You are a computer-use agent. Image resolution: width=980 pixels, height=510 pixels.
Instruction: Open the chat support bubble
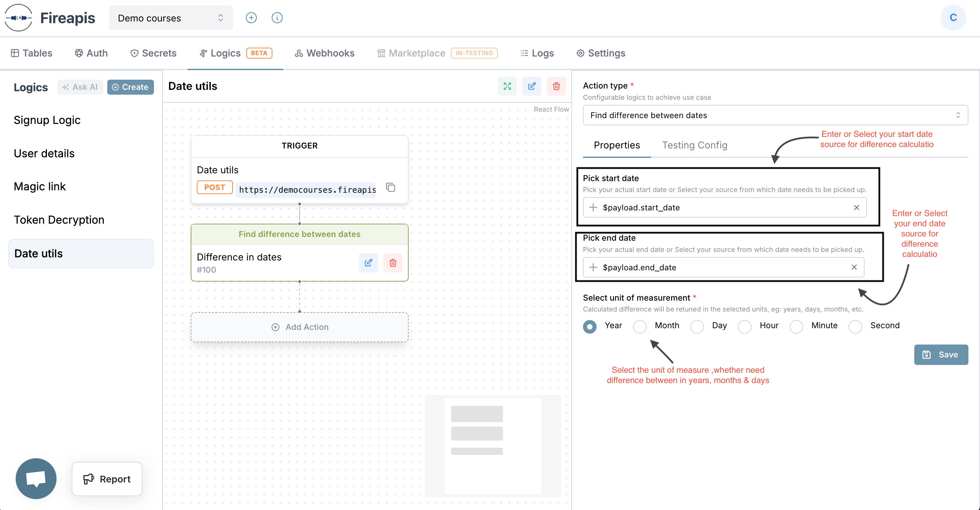click(x=36, y=478)
